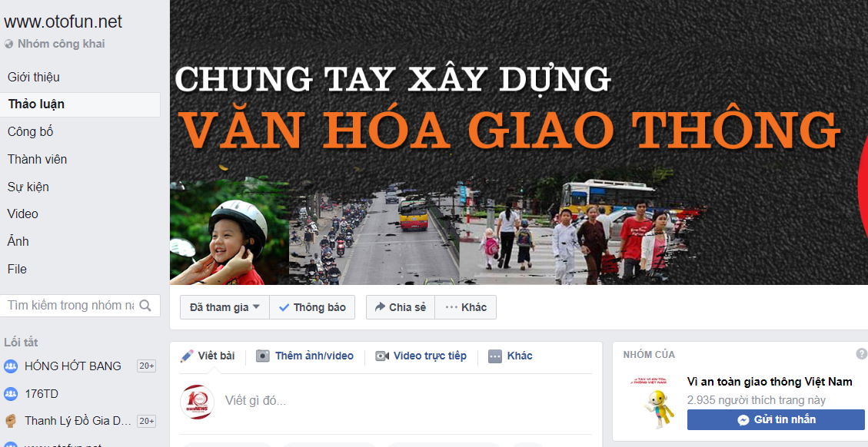Expand the Đã tham gia dropdown
868x447 pixels.
click(x=224, y=307)
